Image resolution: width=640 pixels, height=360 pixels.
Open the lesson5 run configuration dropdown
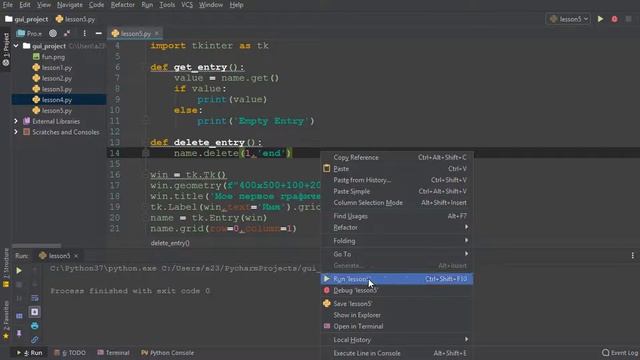coord(568,19)
